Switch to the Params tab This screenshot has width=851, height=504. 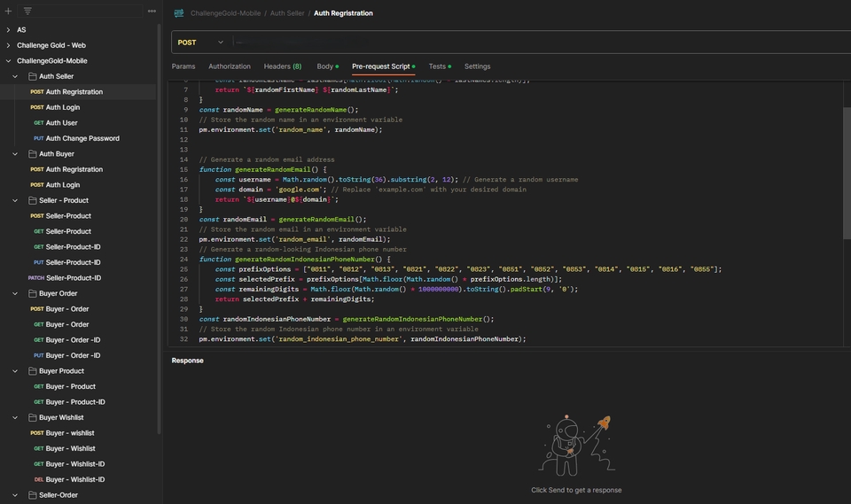183,66
